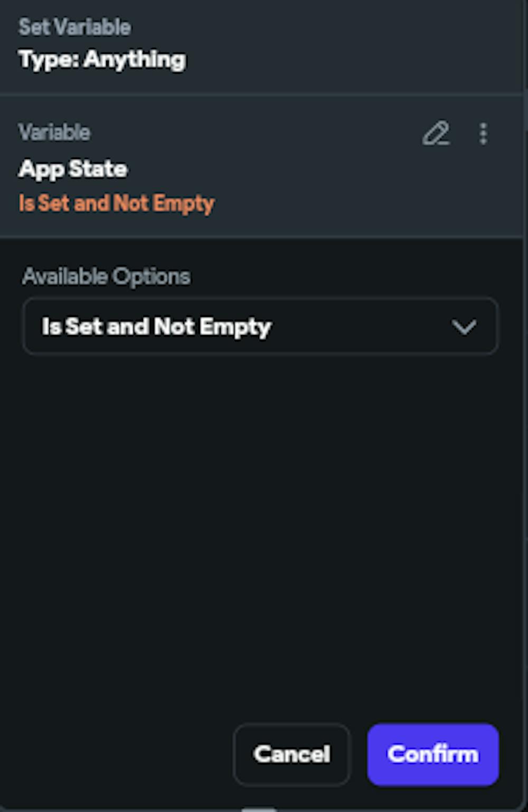Select the App State variable name

point(73,169)
